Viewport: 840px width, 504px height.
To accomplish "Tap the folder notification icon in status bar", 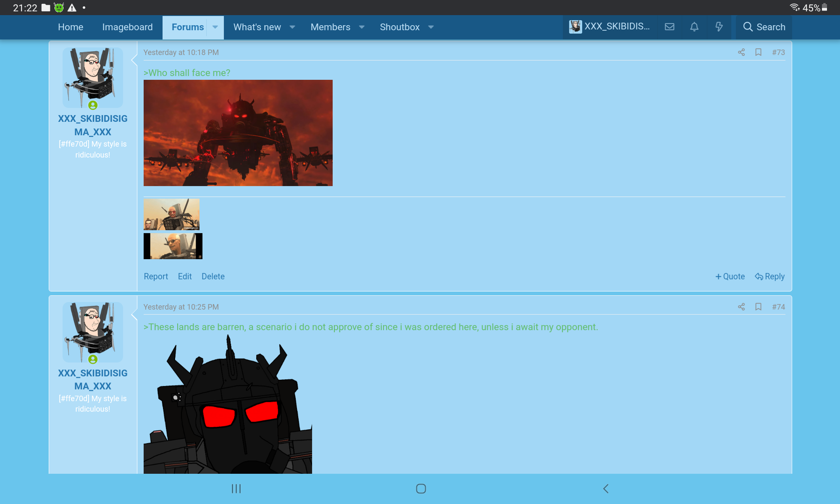I will (46, 8).
